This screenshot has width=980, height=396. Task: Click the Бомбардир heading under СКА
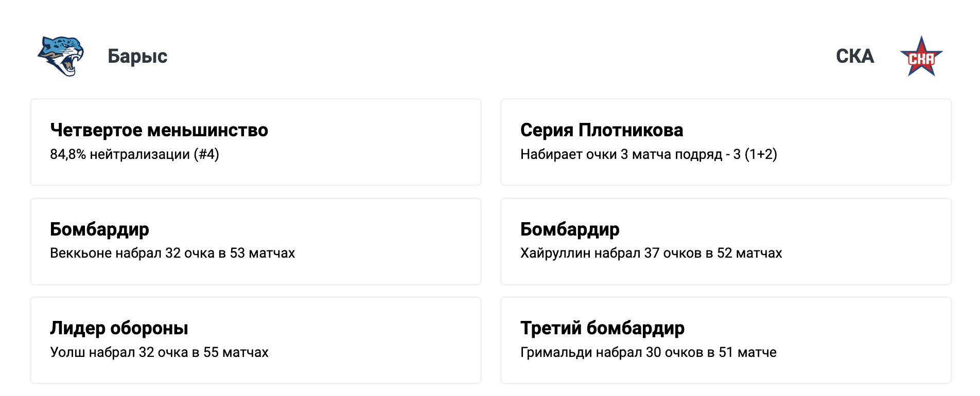(x=569, y=229)
